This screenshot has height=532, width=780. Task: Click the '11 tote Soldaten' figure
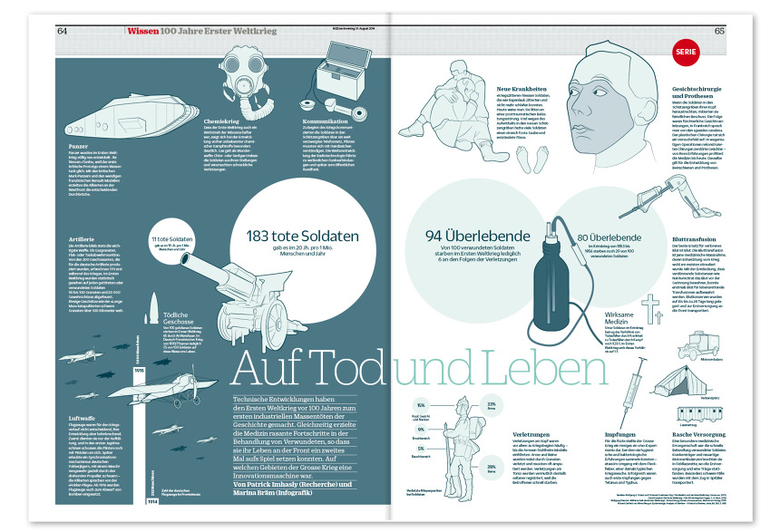coord(172,239)
